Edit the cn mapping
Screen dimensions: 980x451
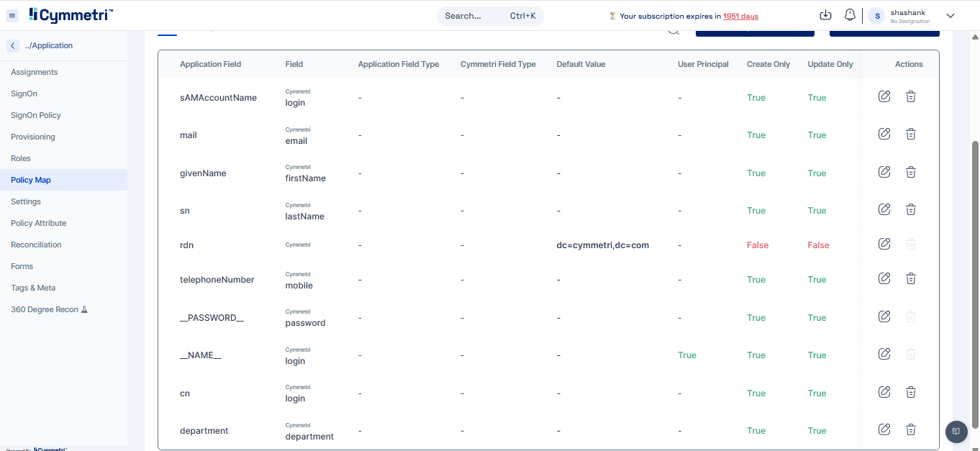(x=884, y=392)
